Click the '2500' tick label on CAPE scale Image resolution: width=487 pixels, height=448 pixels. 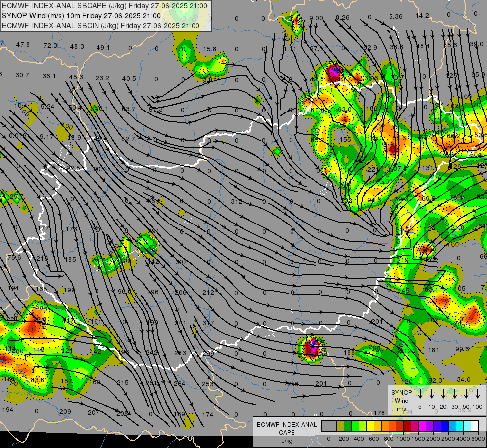[448, 439]
